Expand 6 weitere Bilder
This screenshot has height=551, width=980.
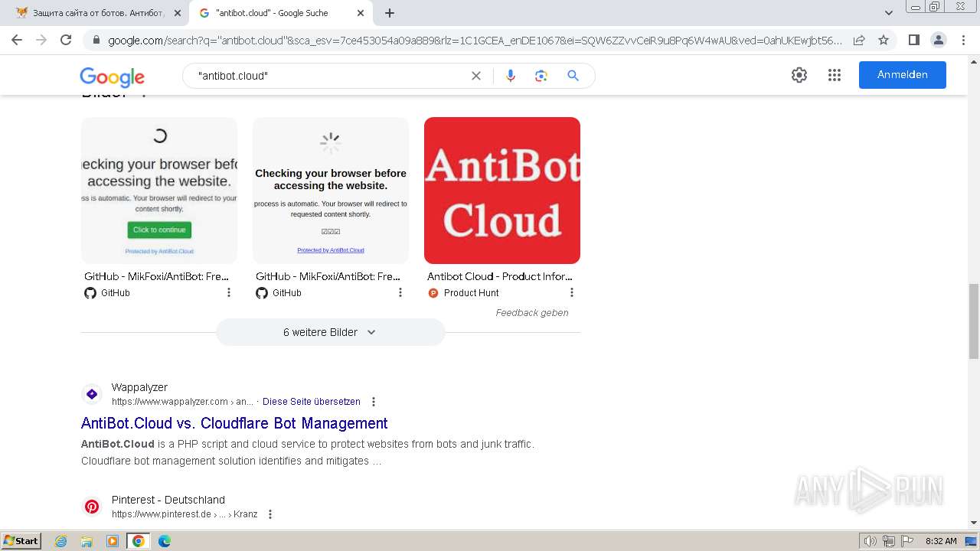click(x=330, y=332)
